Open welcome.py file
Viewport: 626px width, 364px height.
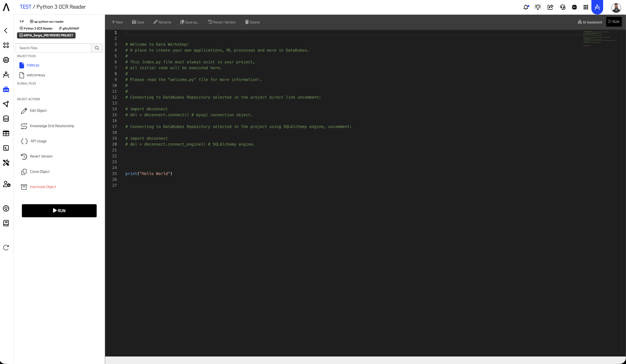click(36, 75)
